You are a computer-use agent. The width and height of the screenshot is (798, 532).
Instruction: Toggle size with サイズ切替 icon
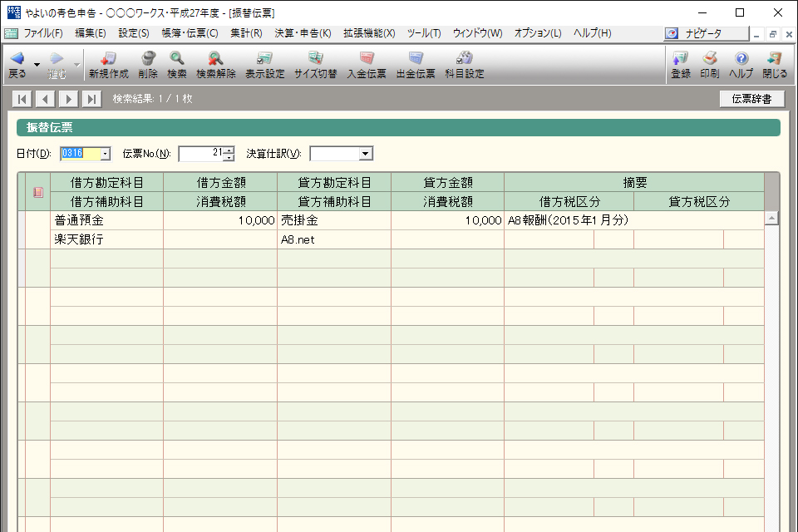315,65
